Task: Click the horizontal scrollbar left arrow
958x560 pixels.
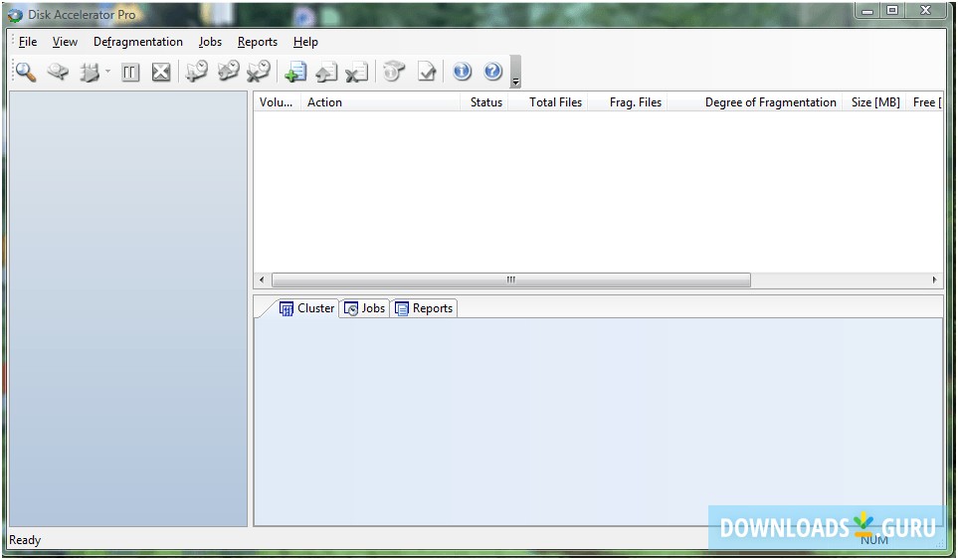Action: 262,280
